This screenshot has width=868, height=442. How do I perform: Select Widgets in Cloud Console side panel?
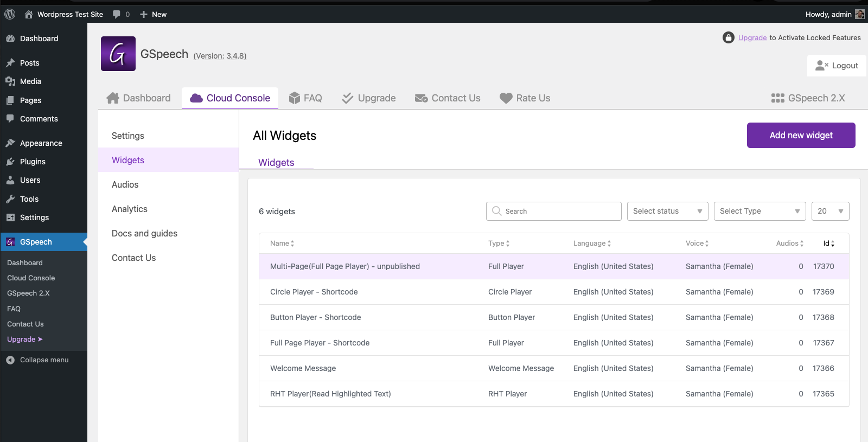pos(168,160)
